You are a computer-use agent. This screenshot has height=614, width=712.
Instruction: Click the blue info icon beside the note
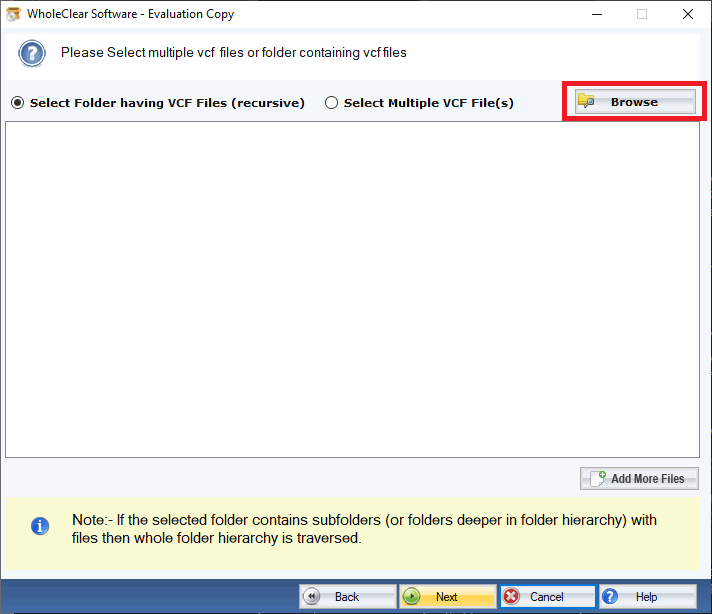click(40, 526)
